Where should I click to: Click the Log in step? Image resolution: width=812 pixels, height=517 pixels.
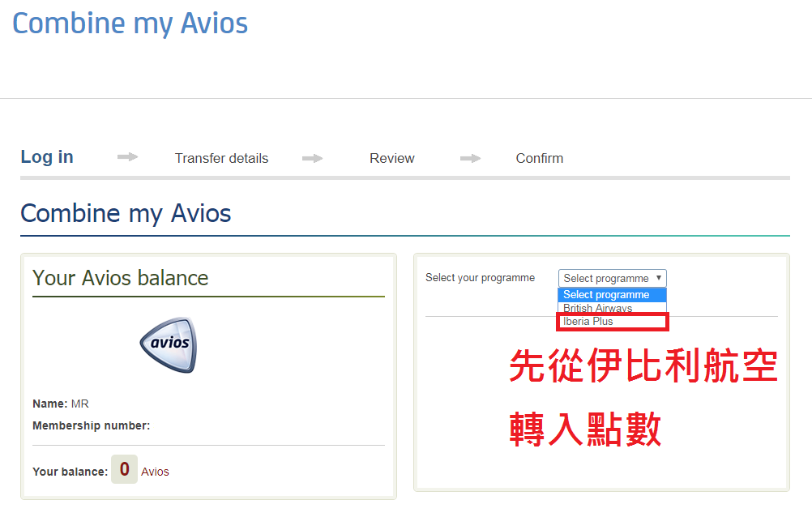coord(47,157)
